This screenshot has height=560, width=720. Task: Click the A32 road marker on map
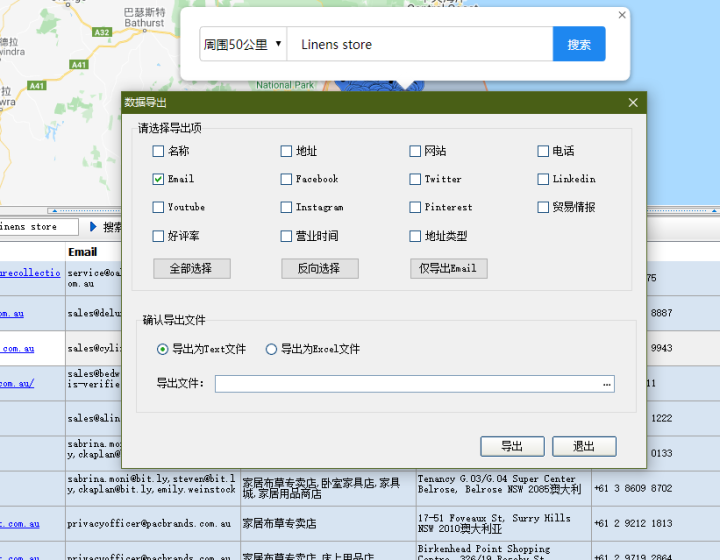pos(101,32)
